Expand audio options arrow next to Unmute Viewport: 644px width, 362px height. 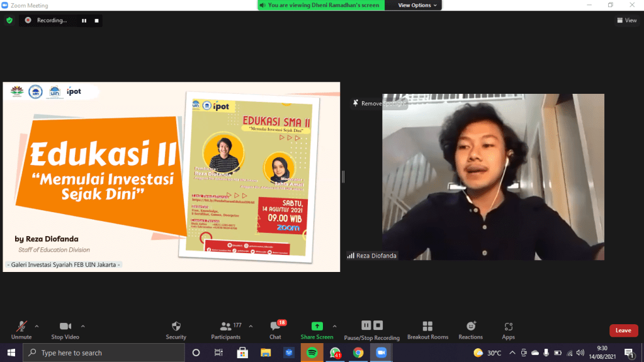(x=37, y=326)
